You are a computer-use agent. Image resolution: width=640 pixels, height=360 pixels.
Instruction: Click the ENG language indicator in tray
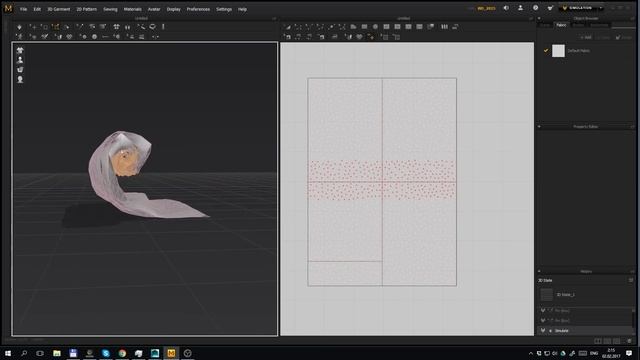coord(594,353)
